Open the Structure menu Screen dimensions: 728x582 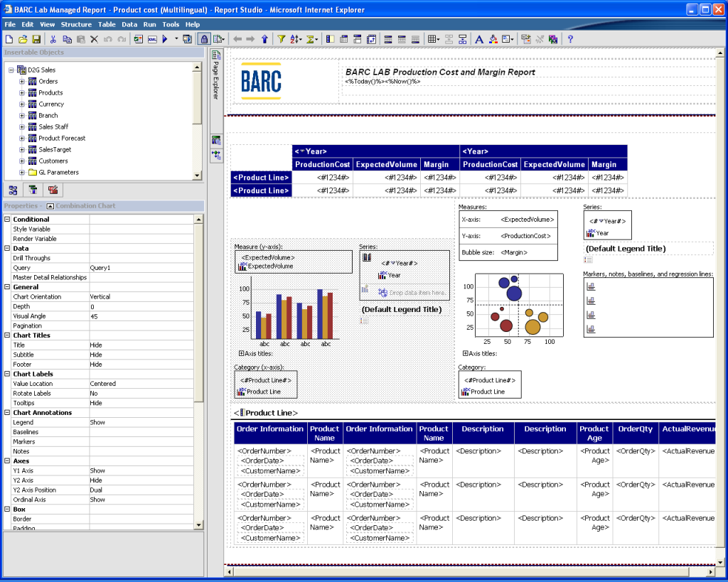click(x=76, y=25)
